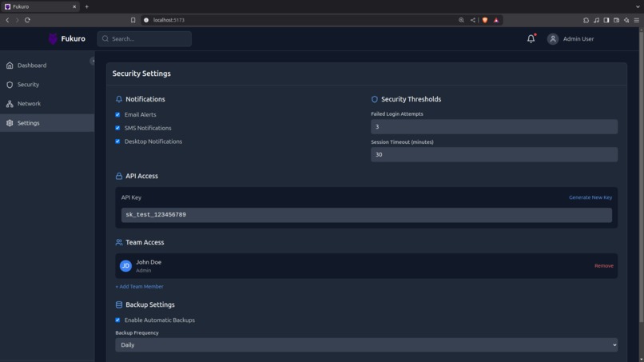The width and height of the screenshot is (644, 362).
Task: Close the Fukuro browser tab
Action: tap(74, 6)
